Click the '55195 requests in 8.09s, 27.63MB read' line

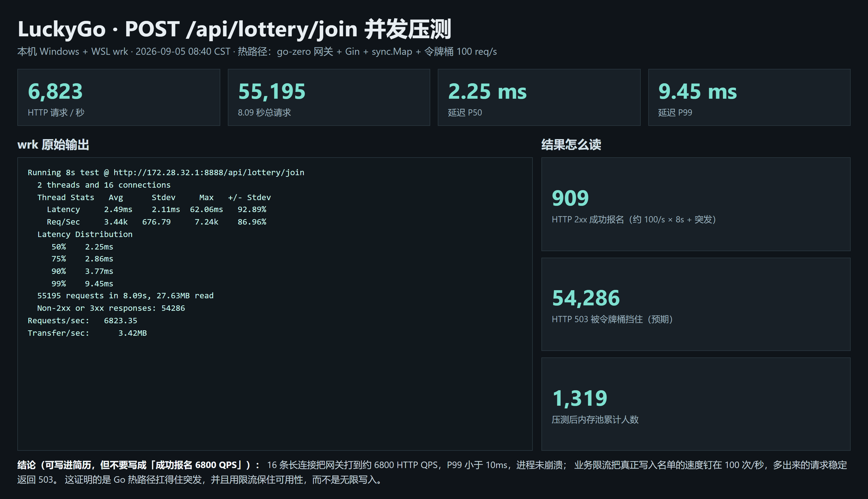(125, 296)
